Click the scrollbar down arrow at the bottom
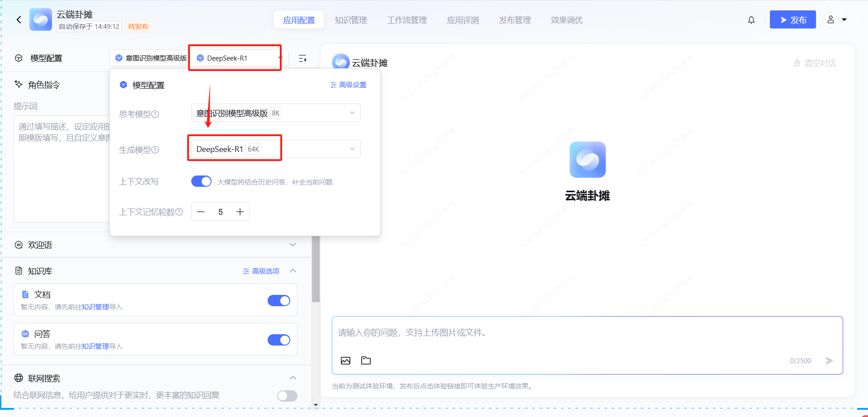The image size is (868, 417). click(316, 405)
